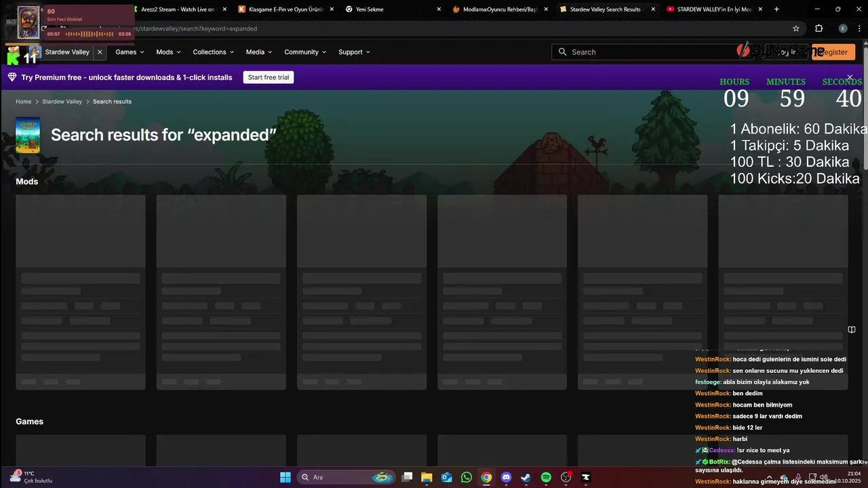868x488 pixels.
Task: Bookmark this page with the star icon
Action: pos(796,28)
